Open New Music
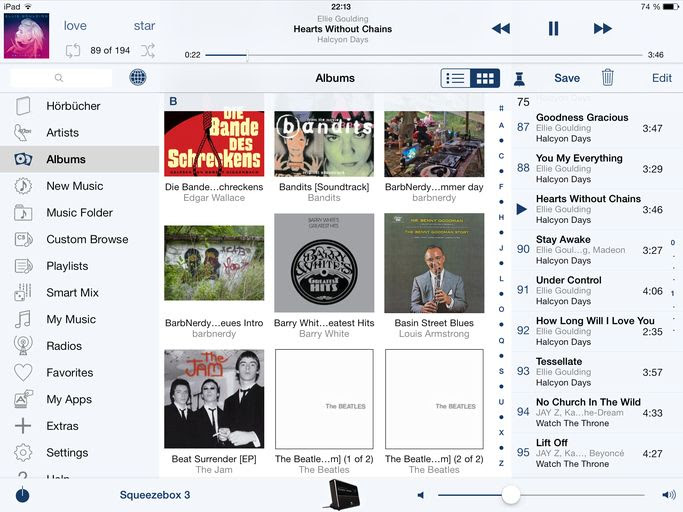 click(x=80, y=186)
